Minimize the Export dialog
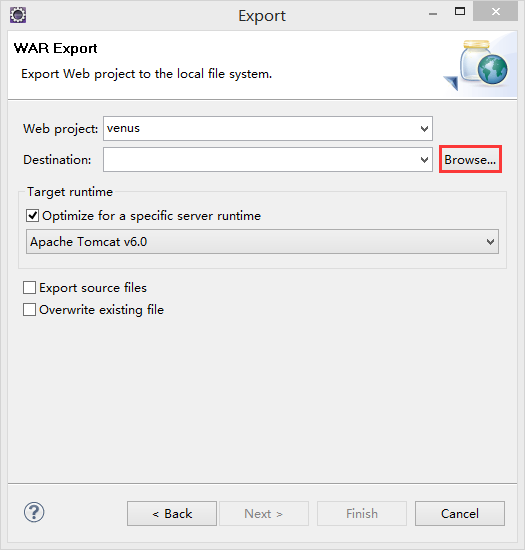Screen dimensions: 525x550 pyautogui.click(x=433, y=13)
